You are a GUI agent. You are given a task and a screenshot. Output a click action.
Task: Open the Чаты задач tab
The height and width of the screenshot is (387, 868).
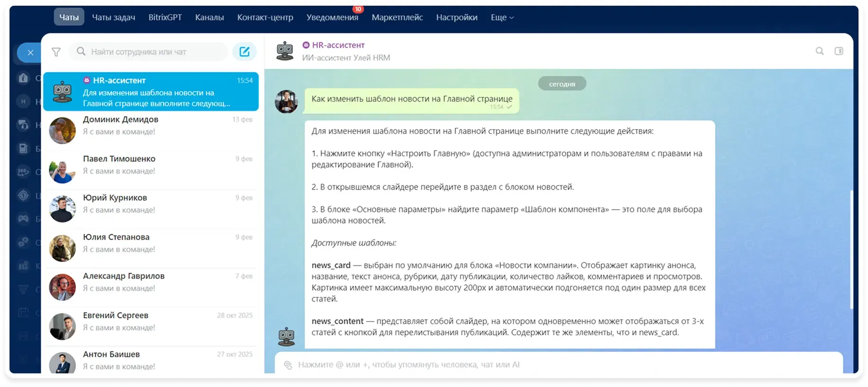pyautogui.click(x=113, y=17)
